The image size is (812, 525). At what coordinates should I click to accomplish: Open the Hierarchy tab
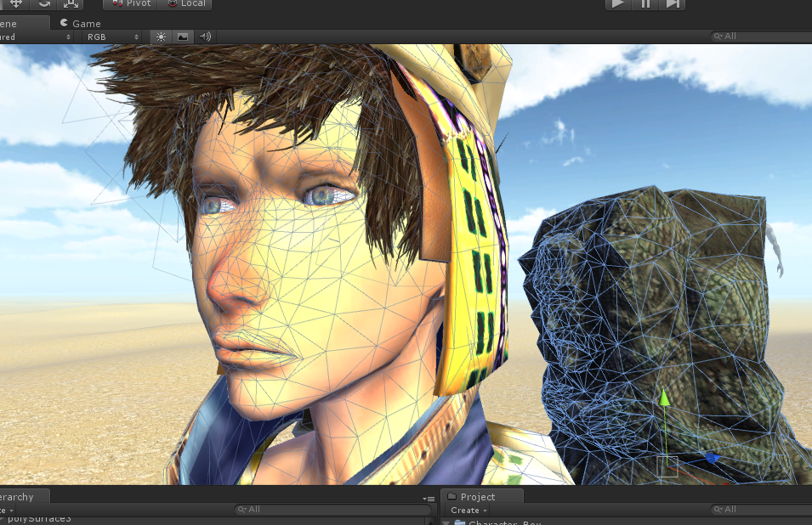(23, 497)
